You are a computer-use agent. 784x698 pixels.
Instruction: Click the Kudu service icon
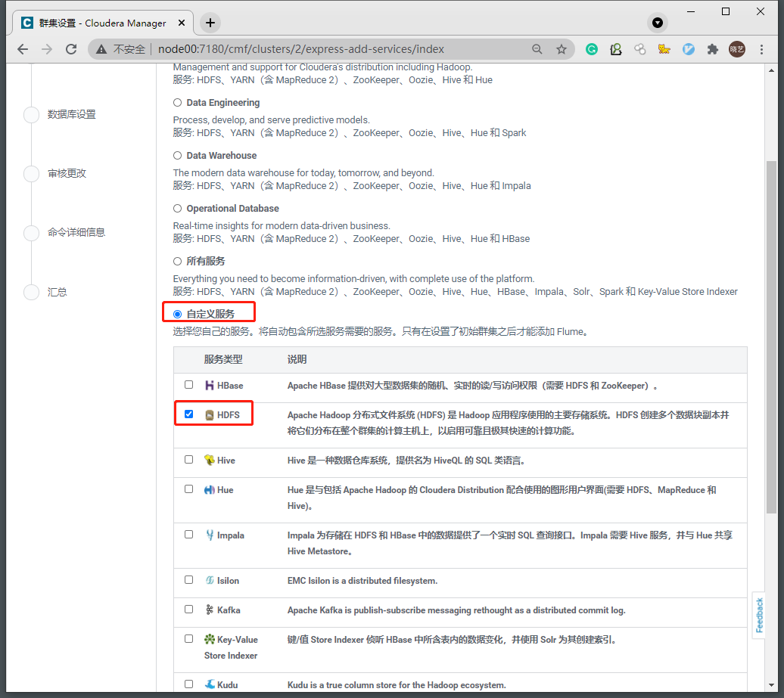[210, 684]
